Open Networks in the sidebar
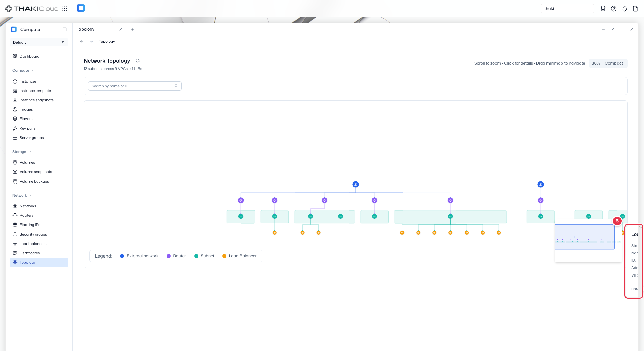644x351 pixels. click(39, 206)
